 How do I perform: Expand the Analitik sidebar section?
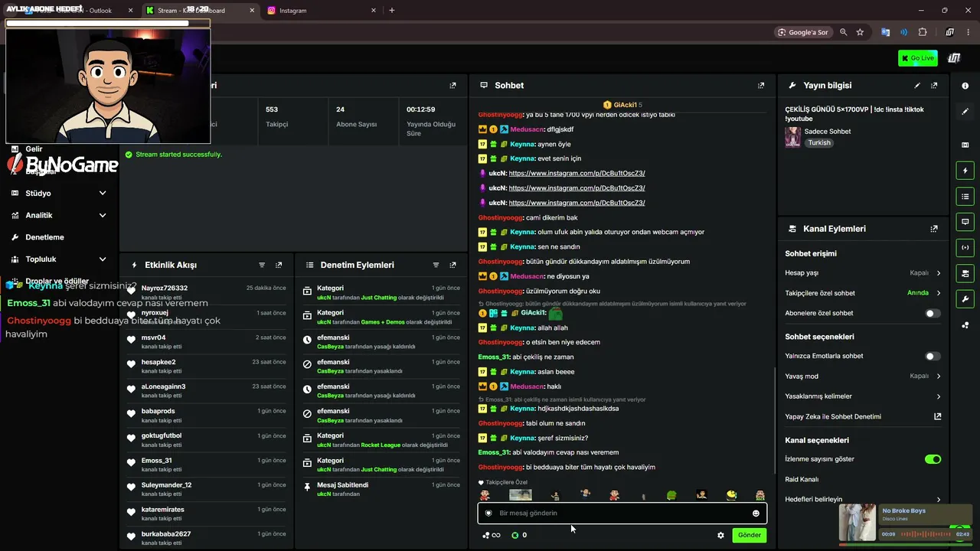pos(58,215)
